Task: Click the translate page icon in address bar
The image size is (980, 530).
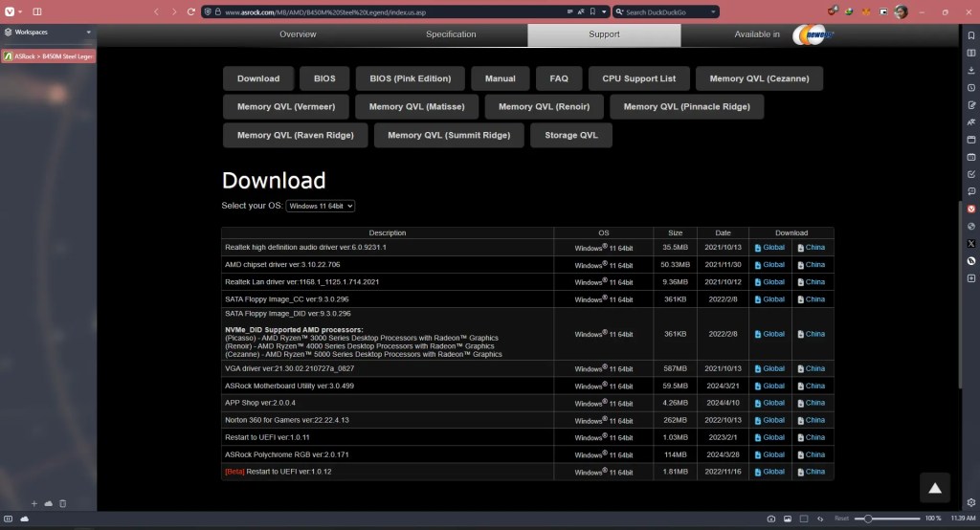Action: pyautogui.click(x=581, y=11)
